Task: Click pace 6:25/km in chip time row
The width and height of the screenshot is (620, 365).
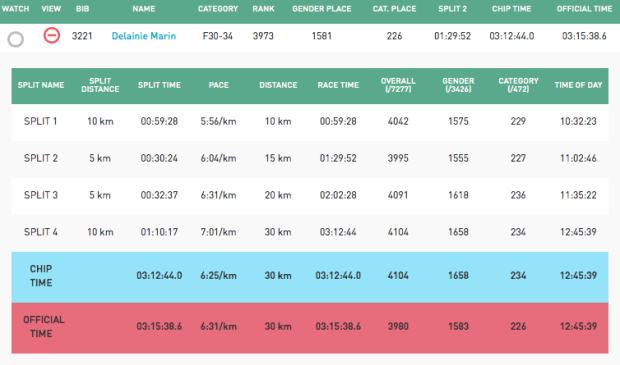Action: (218, 276)
